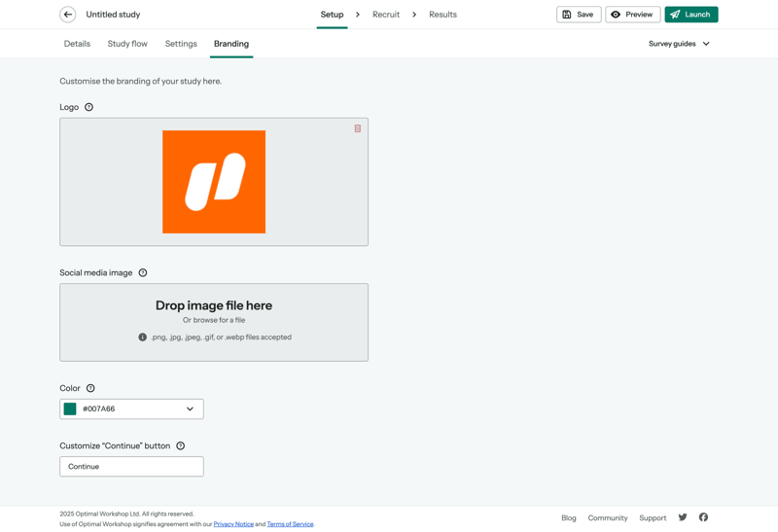Preview the study with Preview button
778x532 pixels.
tap(632, 15)
